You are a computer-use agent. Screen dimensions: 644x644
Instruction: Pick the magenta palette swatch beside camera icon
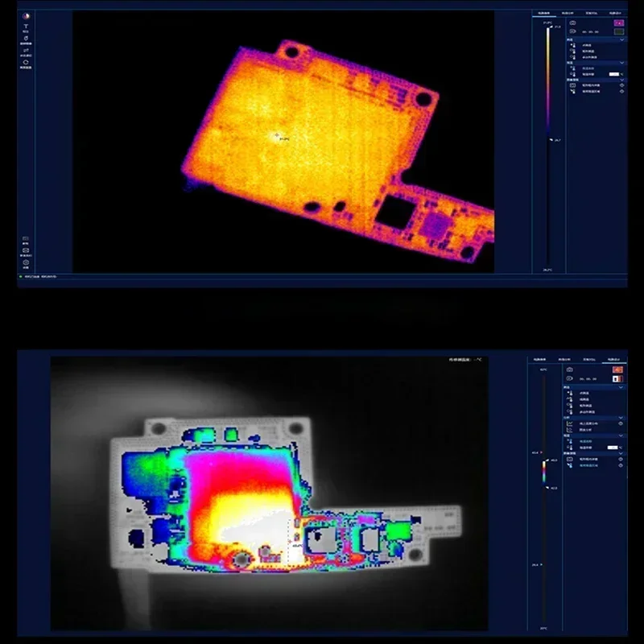(x=619, y=23)
